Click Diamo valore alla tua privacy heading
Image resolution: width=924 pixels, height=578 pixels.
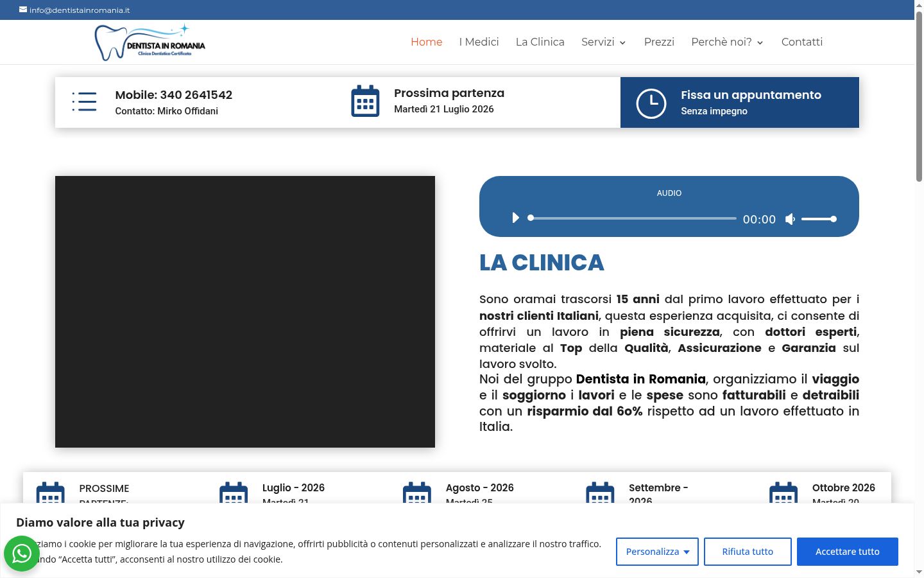pos(100,523)
